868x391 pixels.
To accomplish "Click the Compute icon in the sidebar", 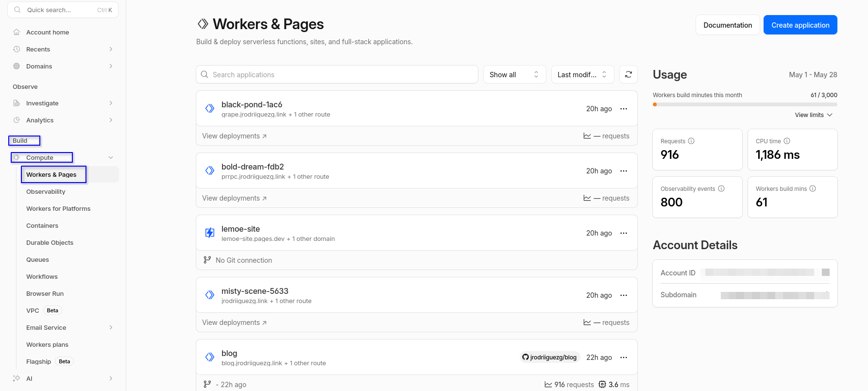I will 17,157.
